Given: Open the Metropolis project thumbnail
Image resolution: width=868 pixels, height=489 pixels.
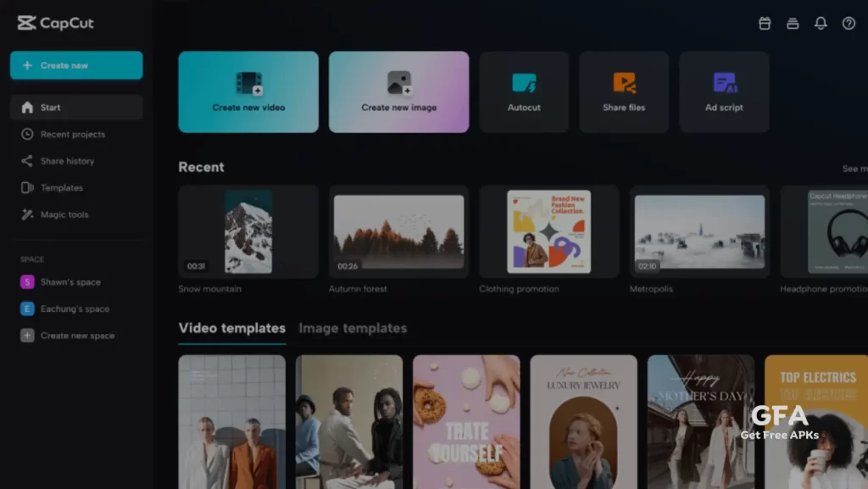Looking at the screenshot, I should pos(699,231).
